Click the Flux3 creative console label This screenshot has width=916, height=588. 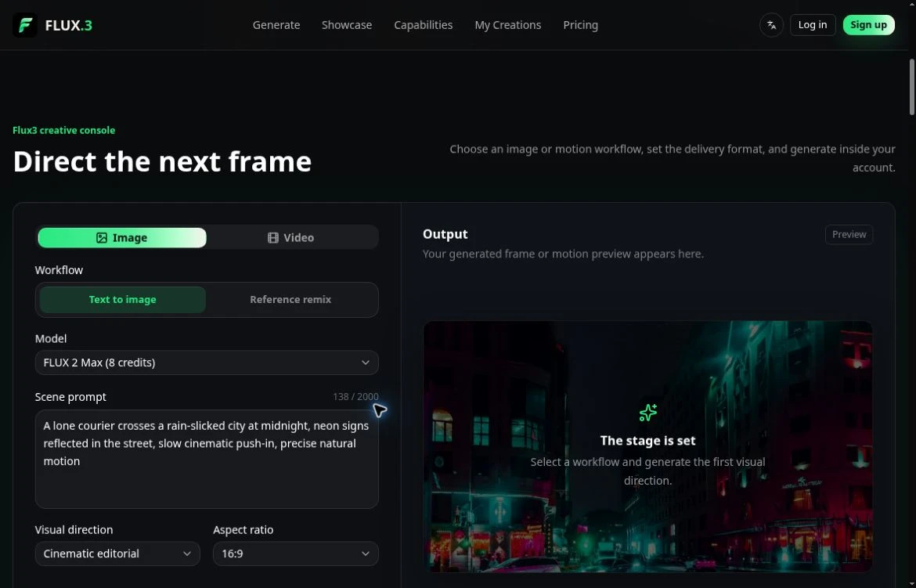pyautogui.click(x=63, y=130)
